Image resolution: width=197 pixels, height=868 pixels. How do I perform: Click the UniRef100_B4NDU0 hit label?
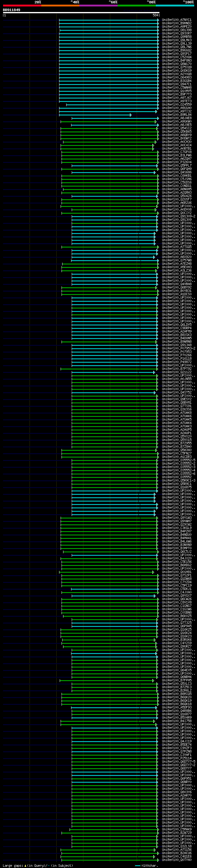coord(176,535)
